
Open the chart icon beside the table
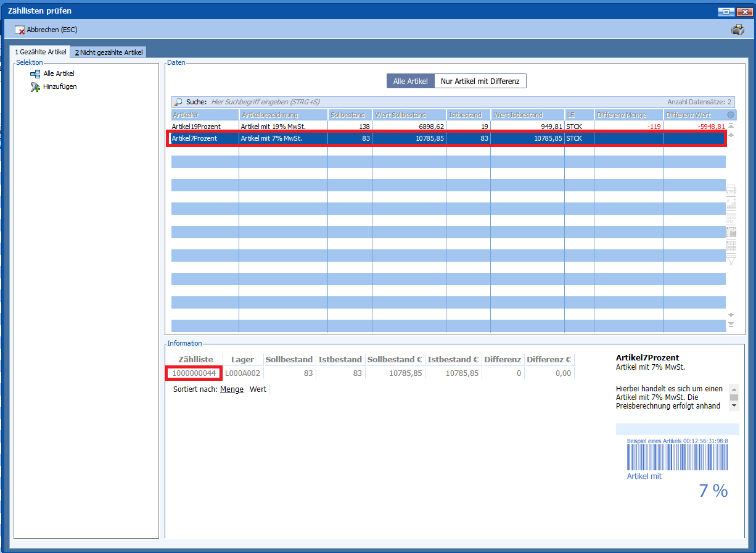coord(731,204)
